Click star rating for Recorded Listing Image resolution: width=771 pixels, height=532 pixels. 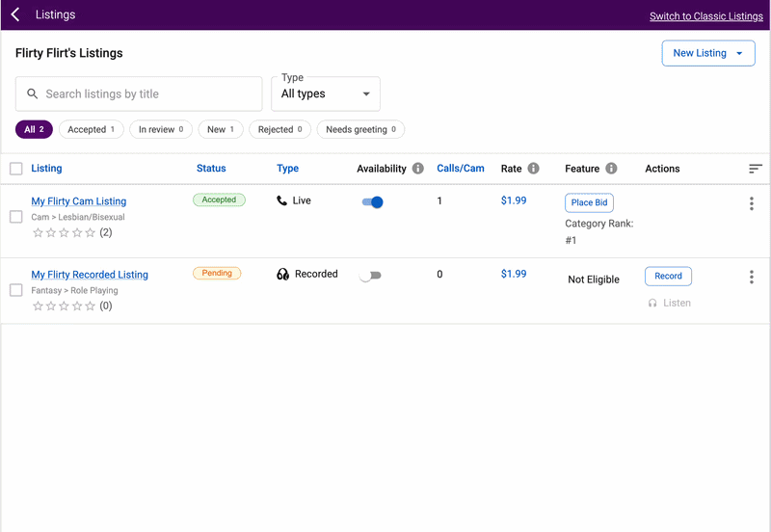pyautogui.click(x=64, y=306)
